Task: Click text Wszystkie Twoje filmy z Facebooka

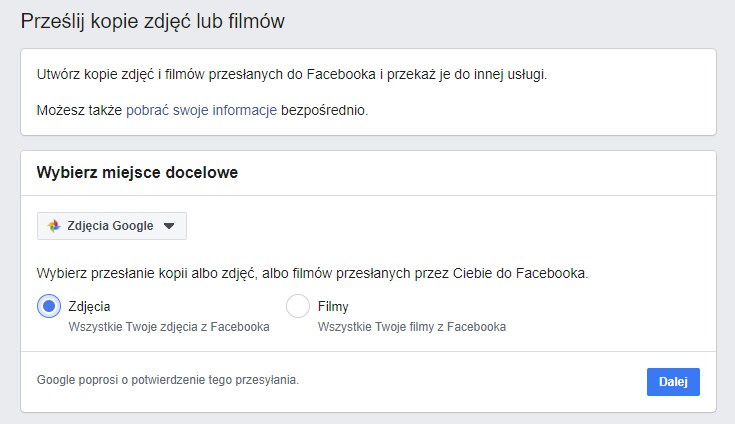Action: [412, 327]
